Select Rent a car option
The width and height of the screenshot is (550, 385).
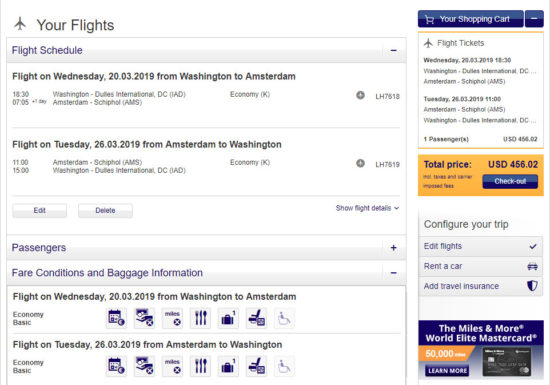[x=481, y=266]
